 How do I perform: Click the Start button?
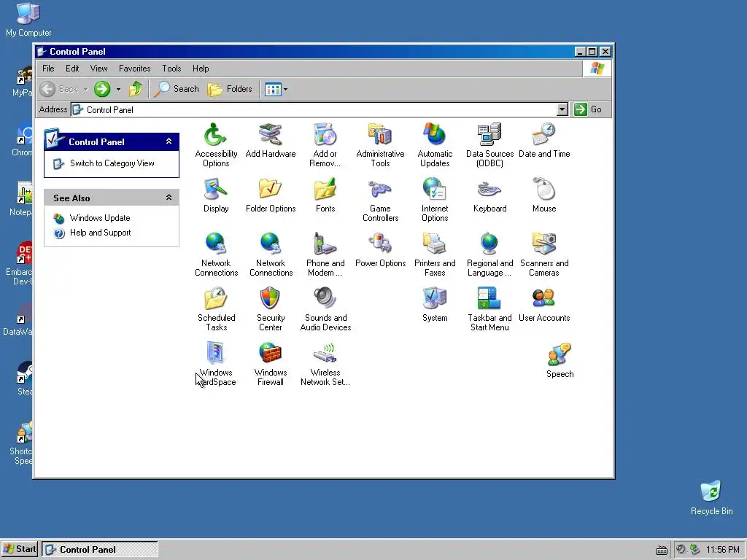pyautogui.click(x=20, y=549)
